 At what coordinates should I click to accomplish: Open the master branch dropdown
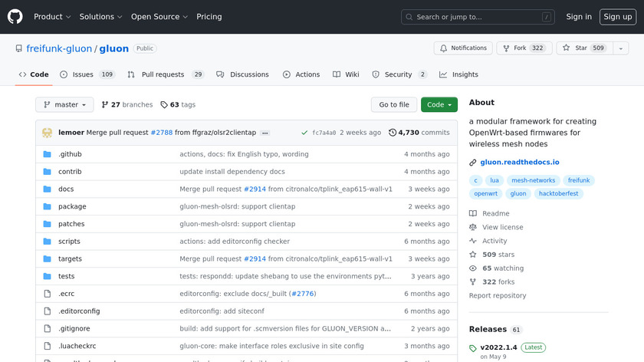pos(64,104)
